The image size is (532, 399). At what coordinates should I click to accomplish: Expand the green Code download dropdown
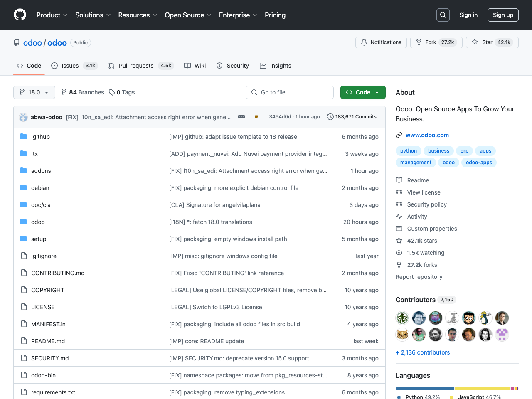[363, 92]
